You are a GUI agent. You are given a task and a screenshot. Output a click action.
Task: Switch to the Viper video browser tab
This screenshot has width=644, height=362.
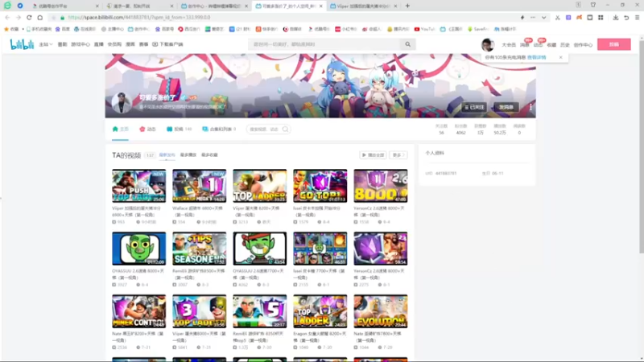pyautogui.click(x=363, y=6)
